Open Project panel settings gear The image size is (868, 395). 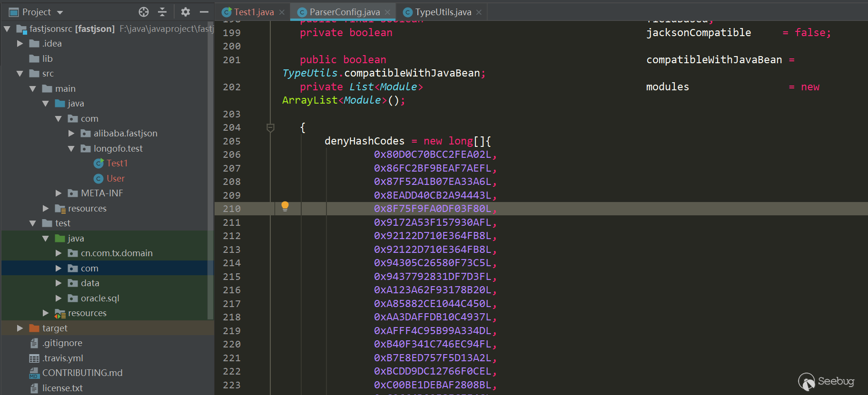pyautogui.click(x=186, y=12)
